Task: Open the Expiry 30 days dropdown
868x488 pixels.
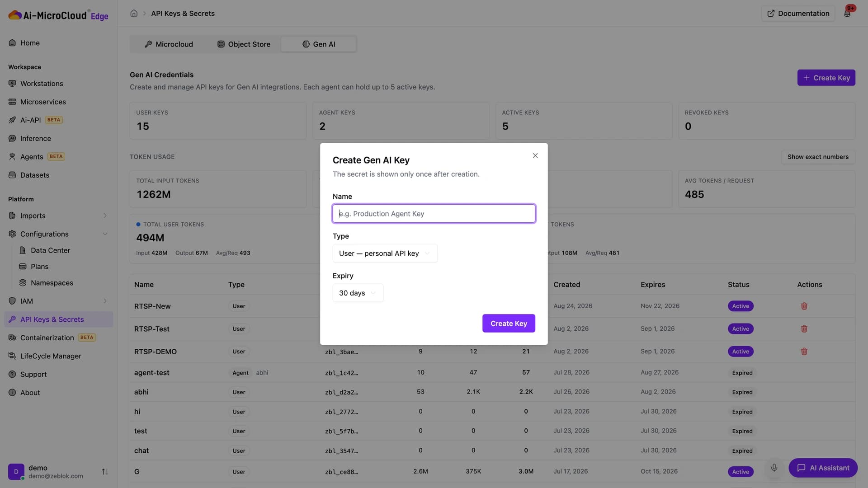Action: coord(358,293)
